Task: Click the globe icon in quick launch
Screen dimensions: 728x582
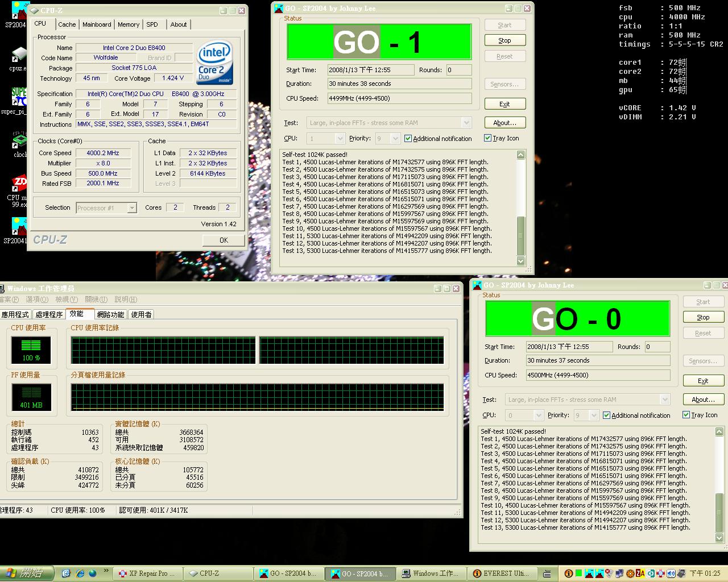Action: coord(93,573)
